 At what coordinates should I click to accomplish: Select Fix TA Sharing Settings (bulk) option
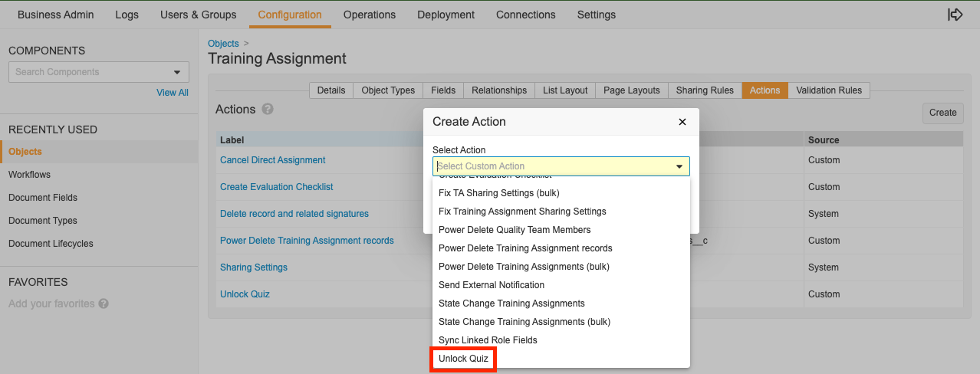(x=498, y=193)
